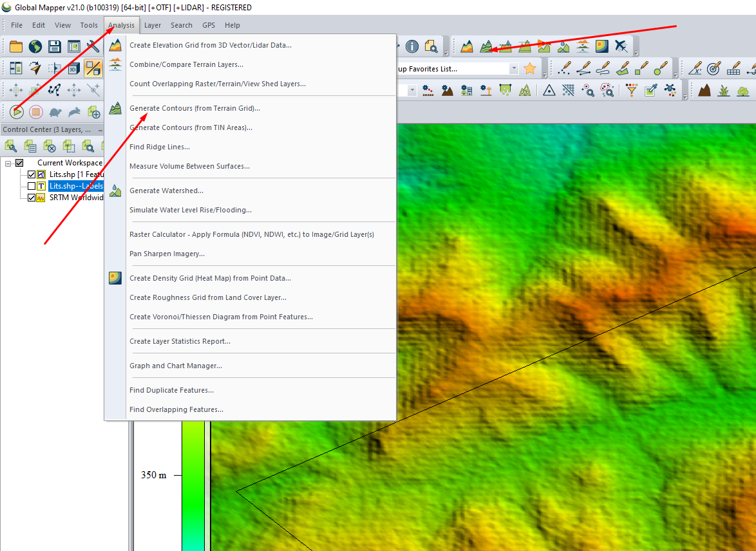
Task: Expand the Analysis toolbar overflow arrow
Action: [x=636, y=53]
